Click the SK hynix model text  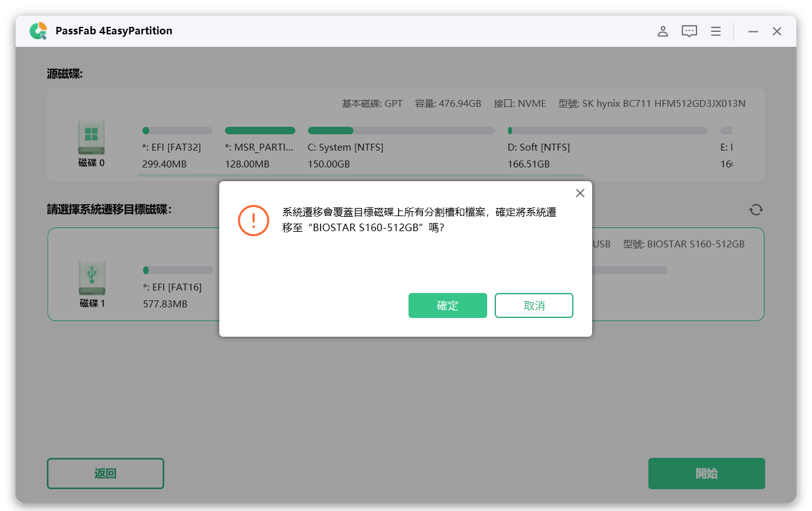(x=652, y=104)
